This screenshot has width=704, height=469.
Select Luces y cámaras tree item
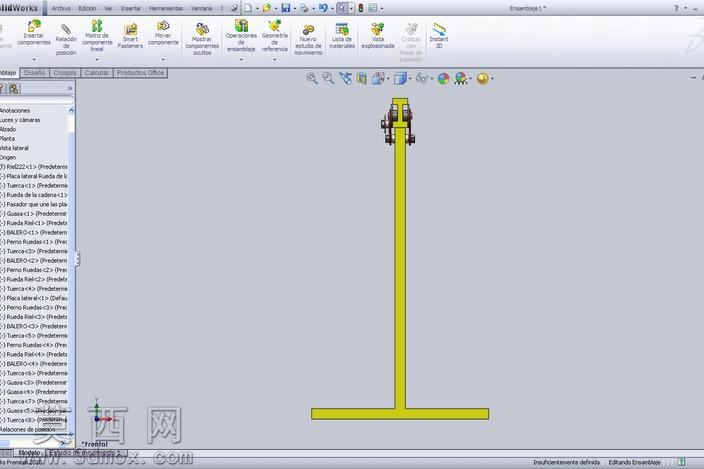[x=20, y=120]
